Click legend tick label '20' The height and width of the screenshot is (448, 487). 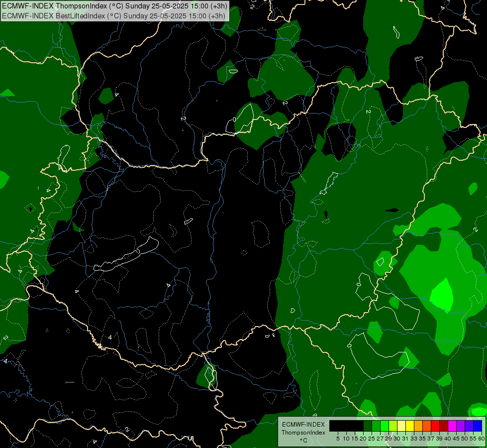(363, 439)
